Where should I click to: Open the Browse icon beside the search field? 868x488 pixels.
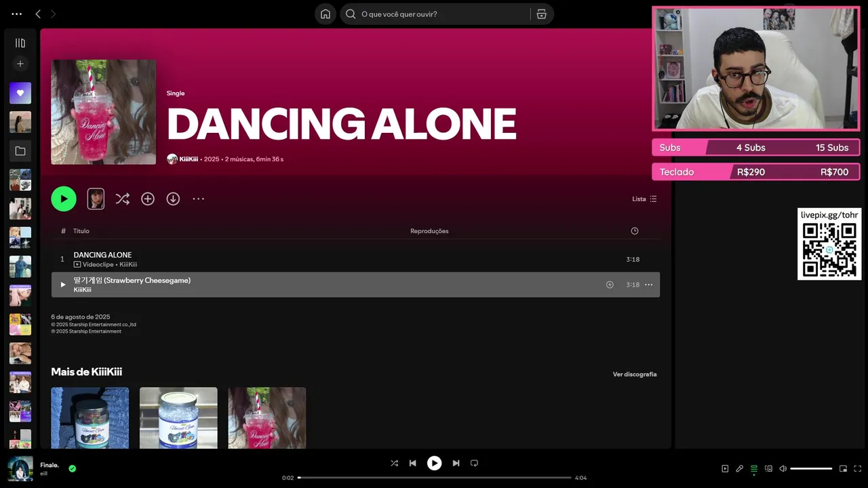[541, 14]
